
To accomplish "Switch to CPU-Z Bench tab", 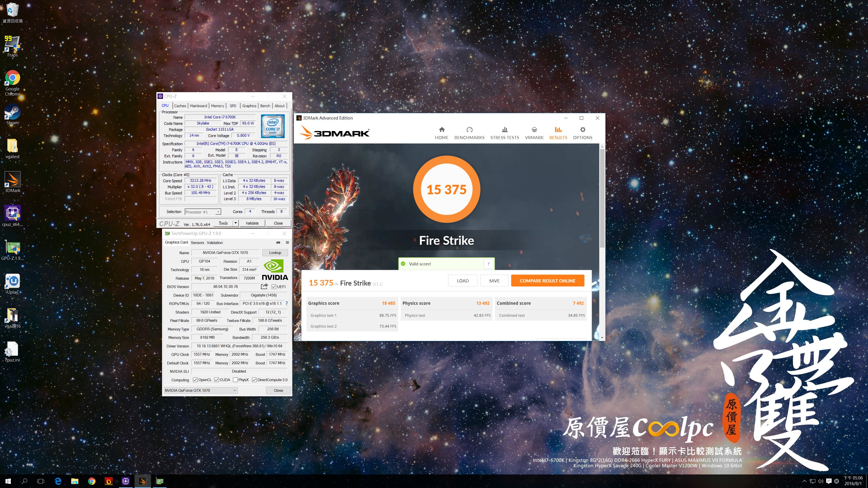I will [x=265, y=106].
